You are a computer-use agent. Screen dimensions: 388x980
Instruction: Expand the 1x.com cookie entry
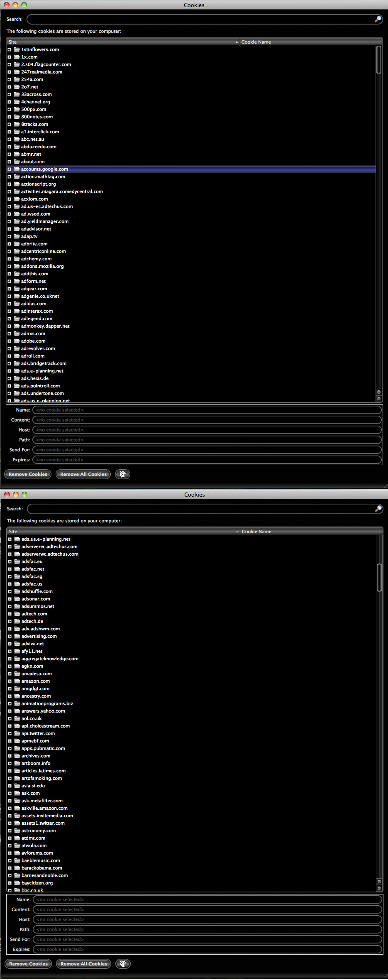click(x=9, y=57)
